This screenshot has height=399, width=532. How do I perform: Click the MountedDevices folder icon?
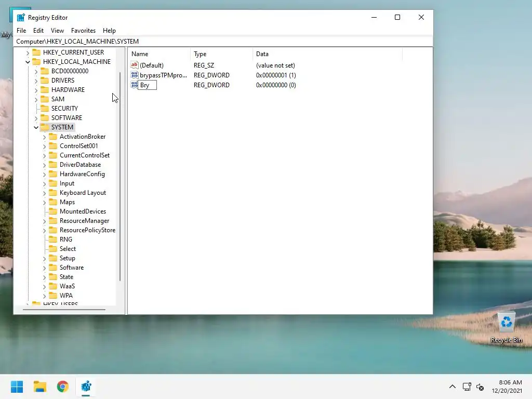pos(53,211)
